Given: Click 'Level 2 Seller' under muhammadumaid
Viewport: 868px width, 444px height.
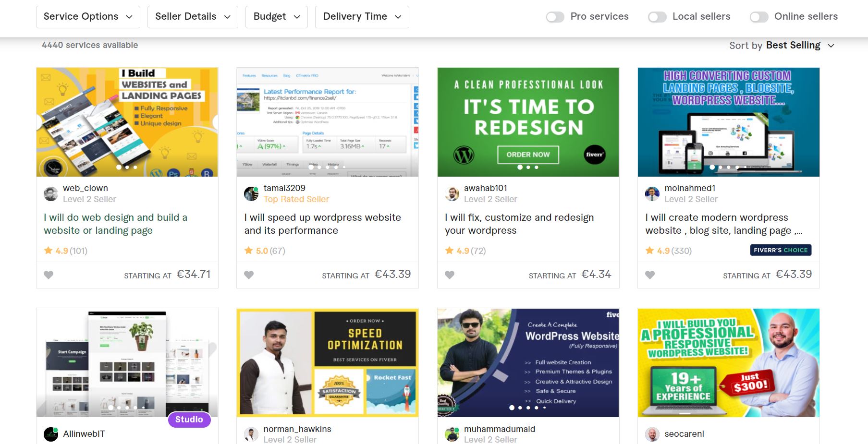Looking at the screenshot, I should tap(490, 440).
